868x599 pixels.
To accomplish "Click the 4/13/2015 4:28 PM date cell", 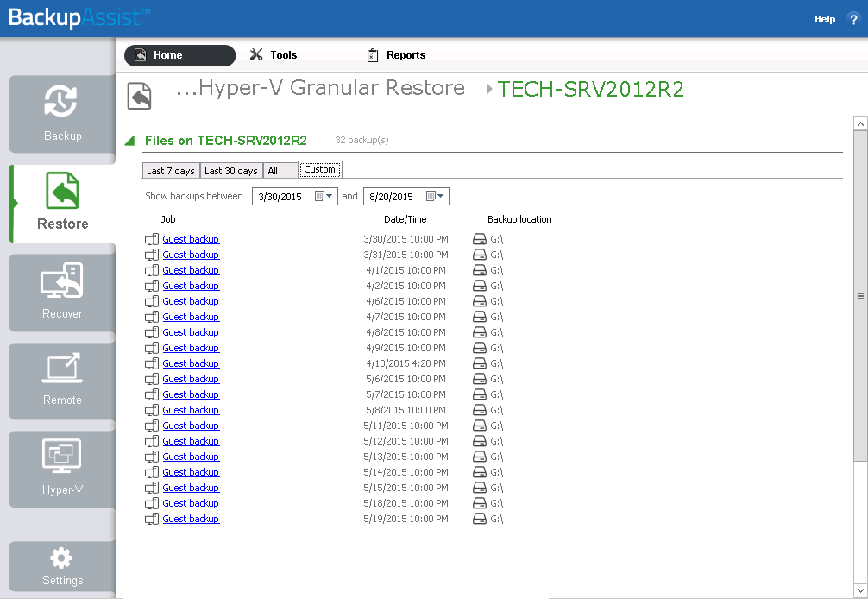I will [406, 363].
